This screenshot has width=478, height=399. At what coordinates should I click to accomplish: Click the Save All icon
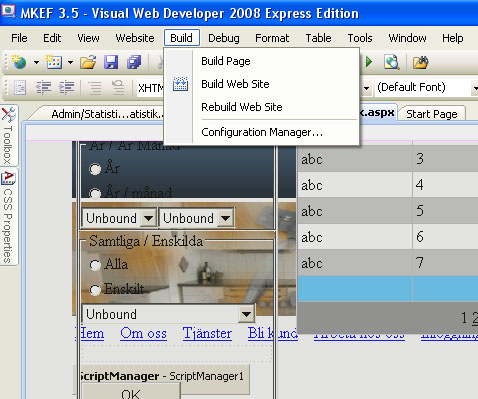134,62
